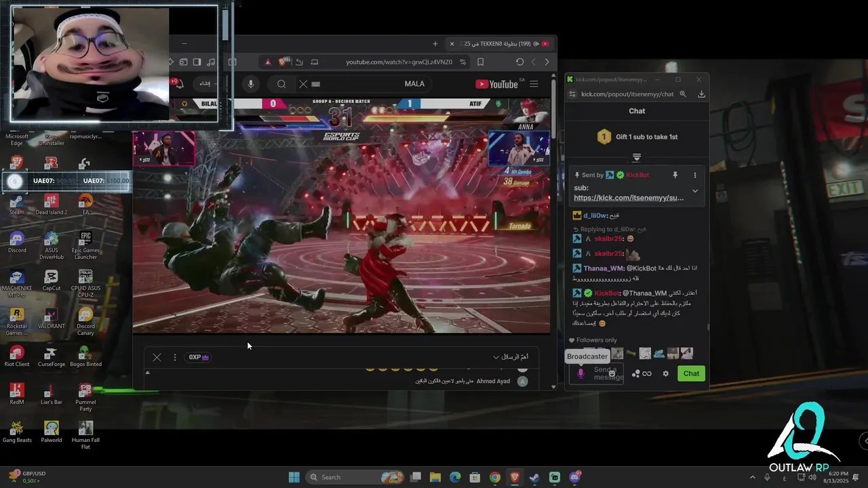Screen dimensions: 868x488
Task: Reload the YouTube page
Action: point(519,62)
